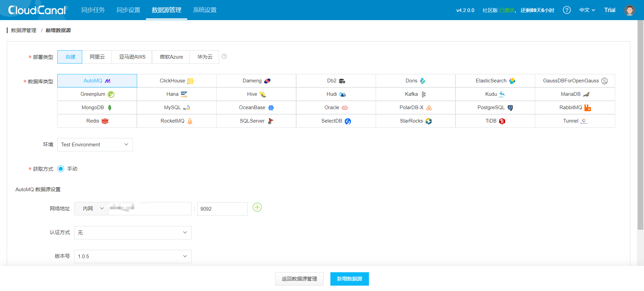The height and width of the screenshot is (291, 644).
Task: Click the green plus add-address icon
Action: [x=257, y=208]
